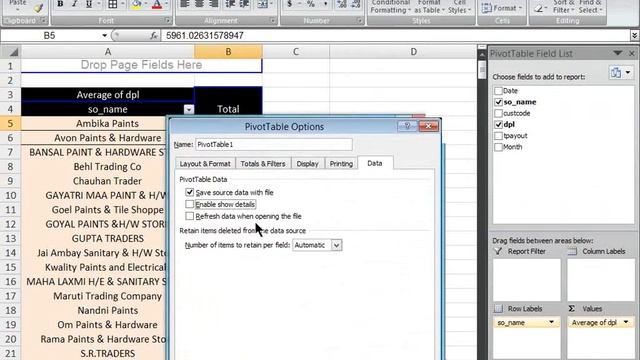The width and height of the screenshot is (640, 360).
Task: Switch to the Printing tab
Action: [x=341, y=163]
